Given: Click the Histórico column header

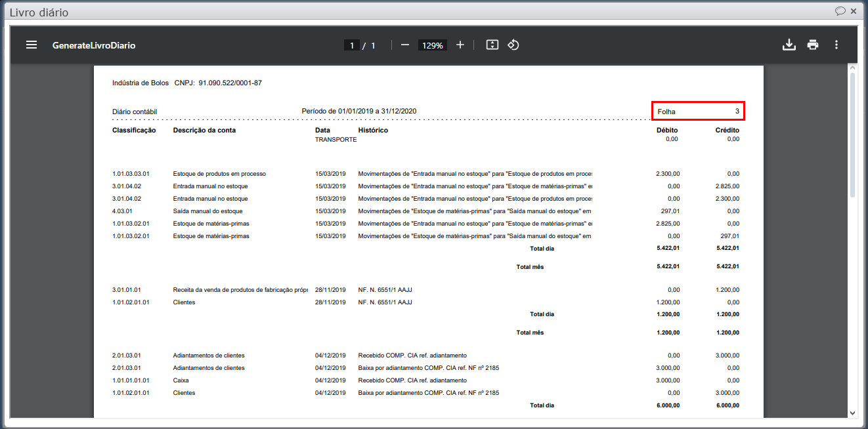Looking at the screenshot, I should coord(373,131).
